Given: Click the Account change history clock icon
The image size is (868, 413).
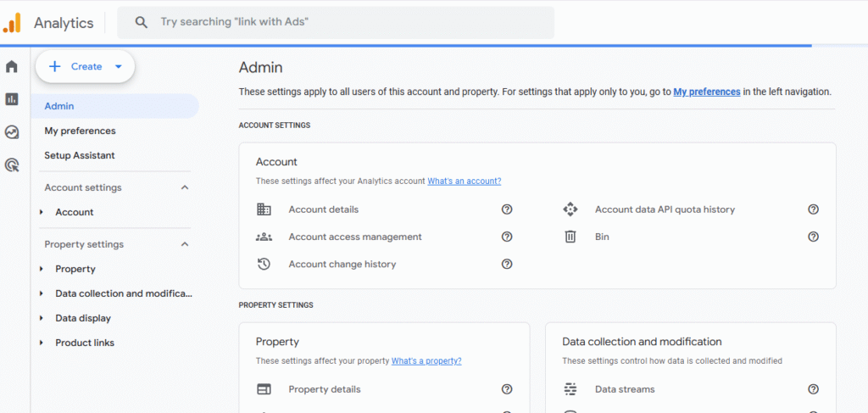Looking at the screenshot, I should click(x=264, y=264).
